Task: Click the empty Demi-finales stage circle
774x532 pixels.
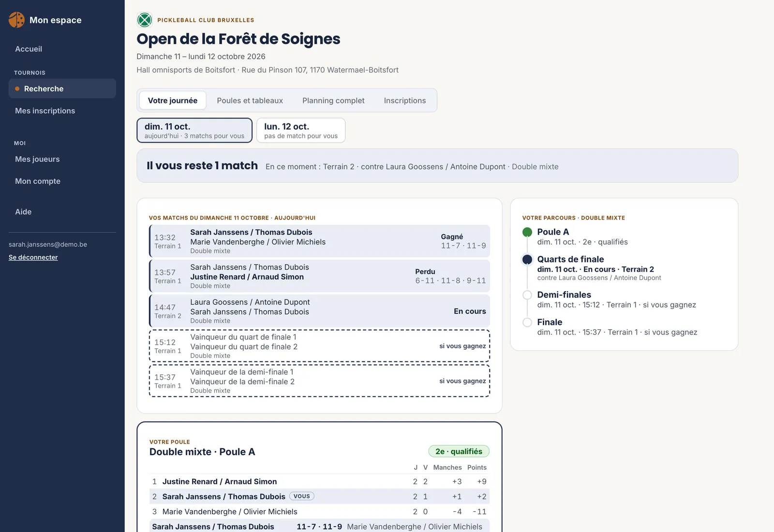Action: pyautogui.click(x=527, y=295)
